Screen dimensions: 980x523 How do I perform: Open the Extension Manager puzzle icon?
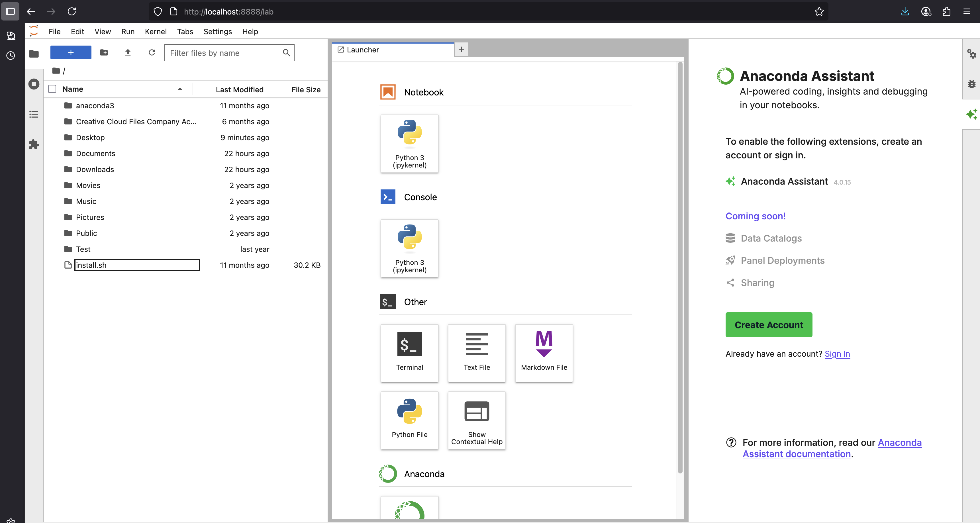click(34, 144)
